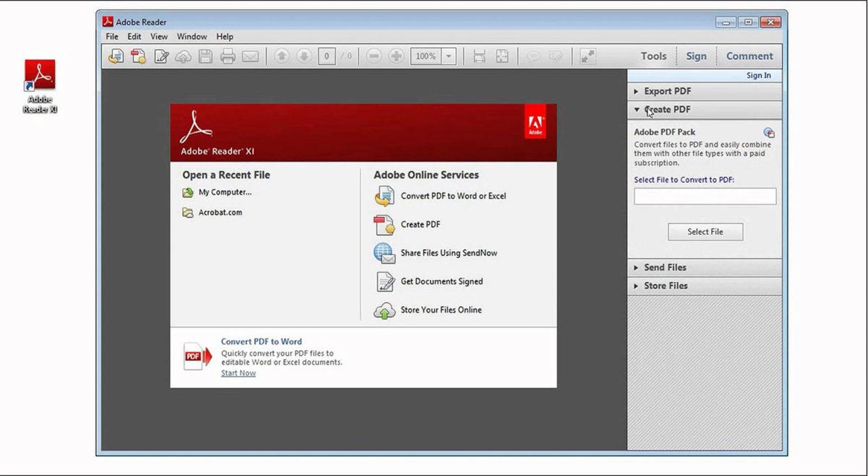Screen dimensions: 868x476
Task: Click the Start Now link
Action: click(x=238, y=373)
